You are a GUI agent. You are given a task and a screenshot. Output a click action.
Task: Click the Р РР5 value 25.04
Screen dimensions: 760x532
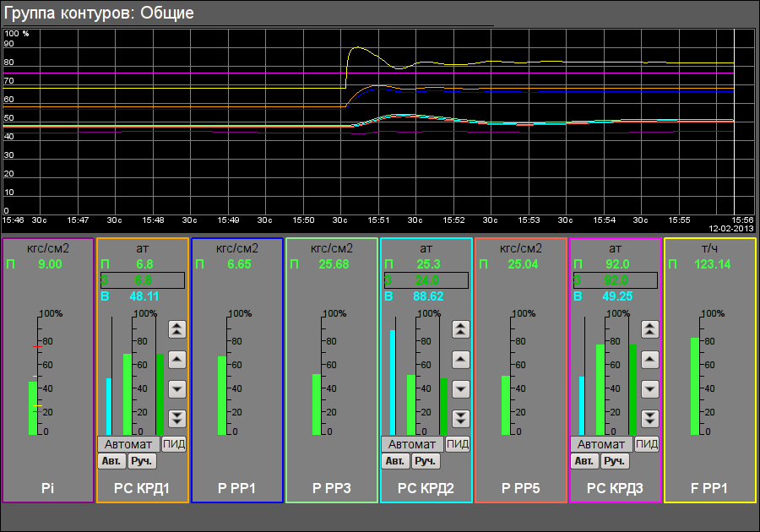tap(523, 264)
